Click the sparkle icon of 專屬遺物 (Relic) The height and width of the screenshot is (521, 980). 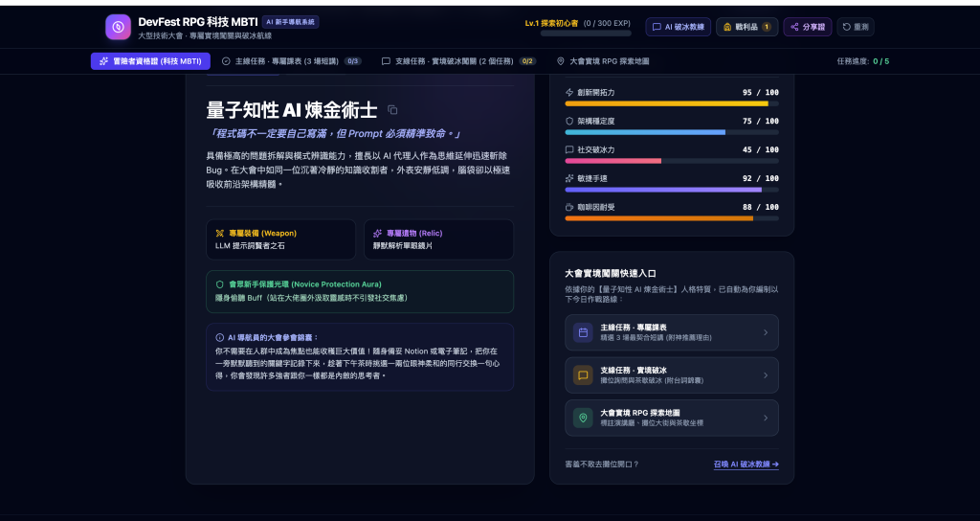coord(377,234)
